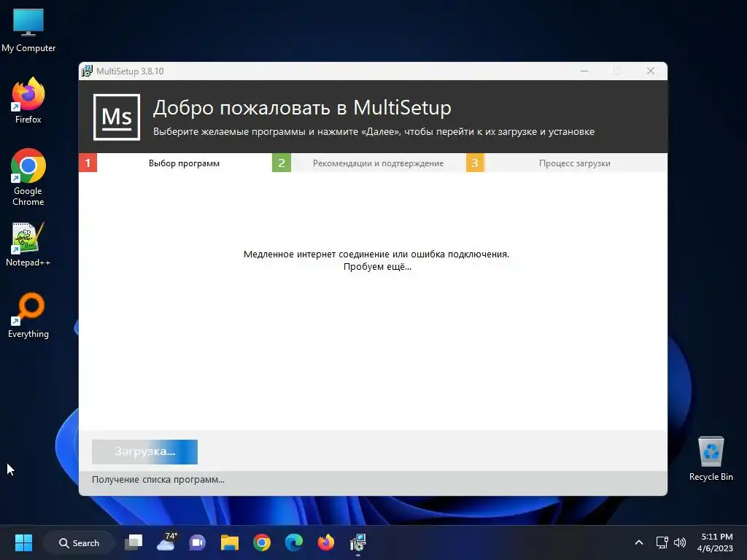Open the network status tray icon

(662, 542)
